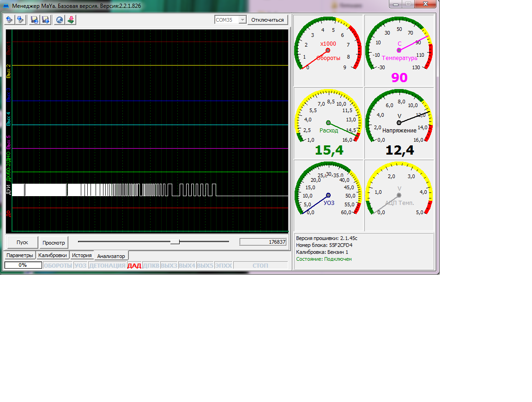
Task: Click the 176837 counter field
Action: pos(263,242)
